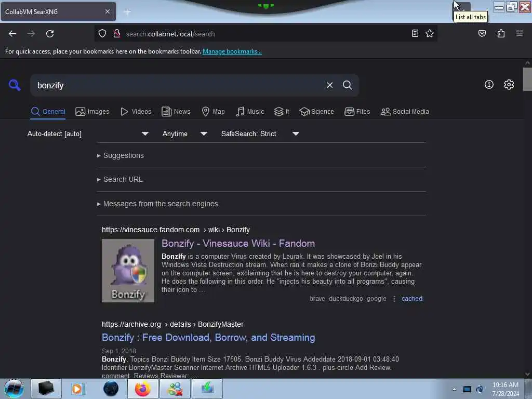
Task: Switch to the Social Media tab
Action: 405,112
